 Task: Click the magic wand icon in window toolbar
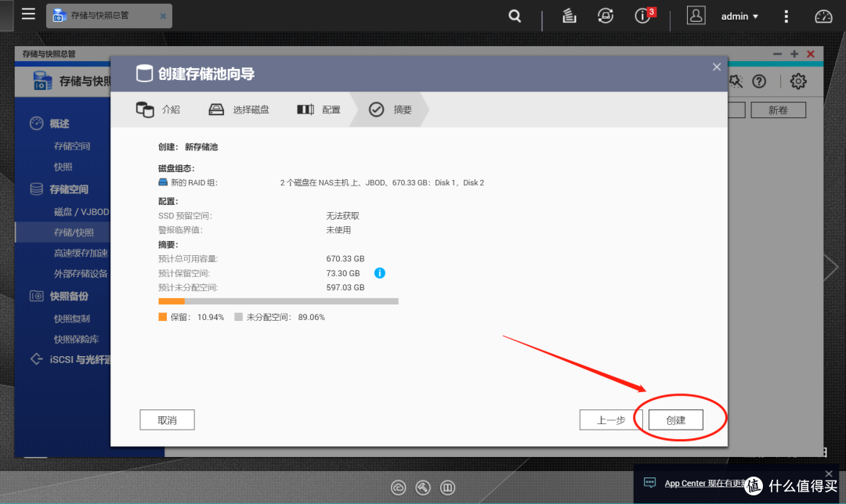[736, 81]
